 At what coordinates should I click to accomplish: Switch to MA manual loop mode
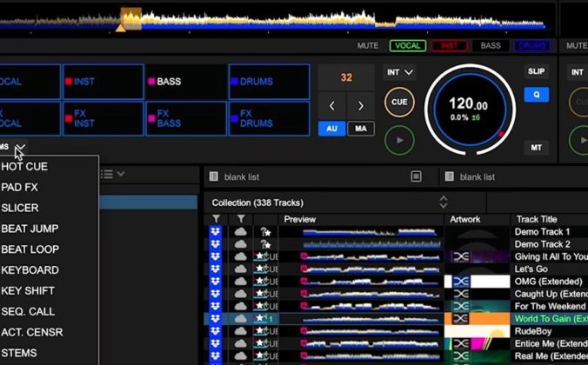[x=361, y=129]
